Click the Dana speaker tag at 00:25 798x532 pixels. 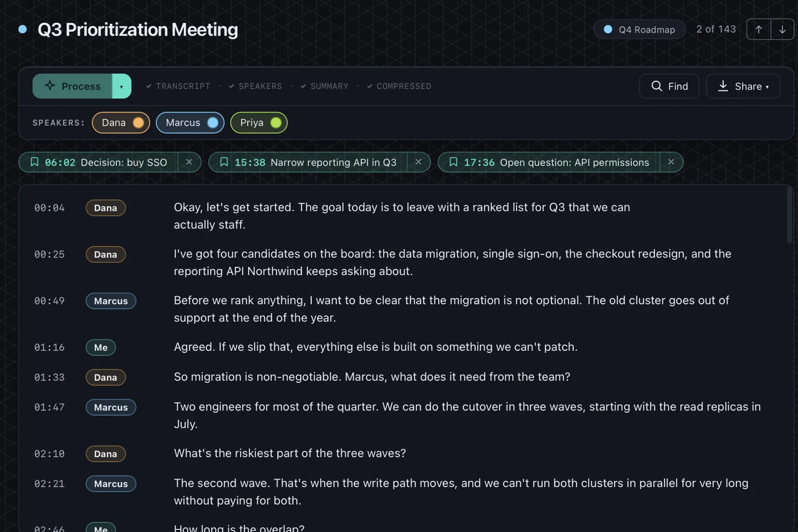tap(106, 254)
